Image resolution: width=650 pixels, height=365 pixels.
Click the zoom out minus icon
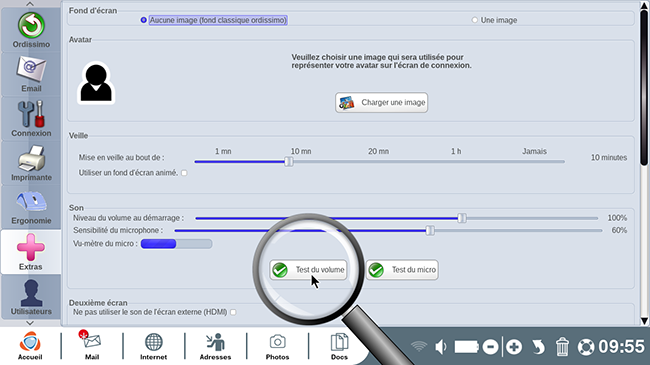pos(490,347)
